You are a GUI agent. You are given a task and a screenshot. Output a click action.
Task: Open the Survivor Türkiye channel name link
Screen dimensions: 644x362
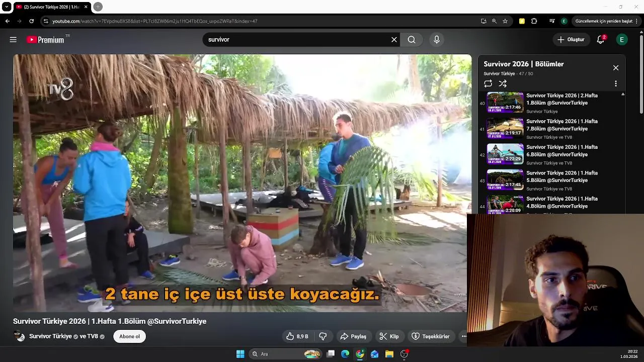[50, 336]
